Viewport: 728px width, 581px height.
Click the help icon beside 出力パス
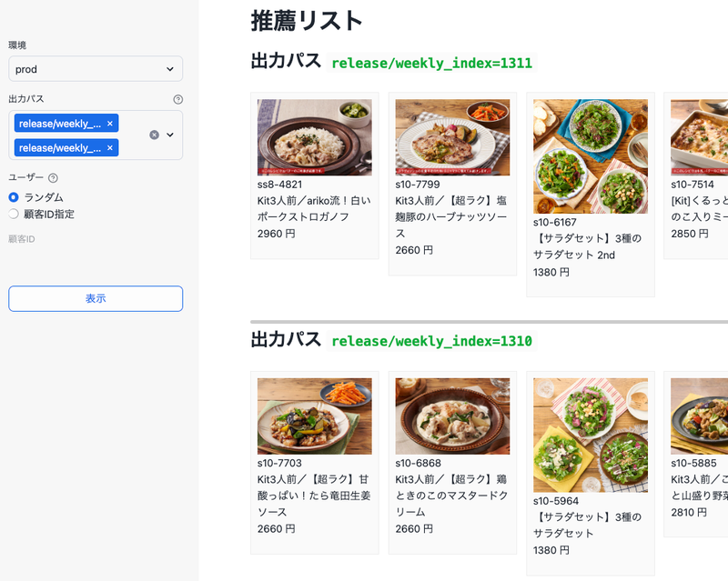pyautogui.click(x=177, y=99)
